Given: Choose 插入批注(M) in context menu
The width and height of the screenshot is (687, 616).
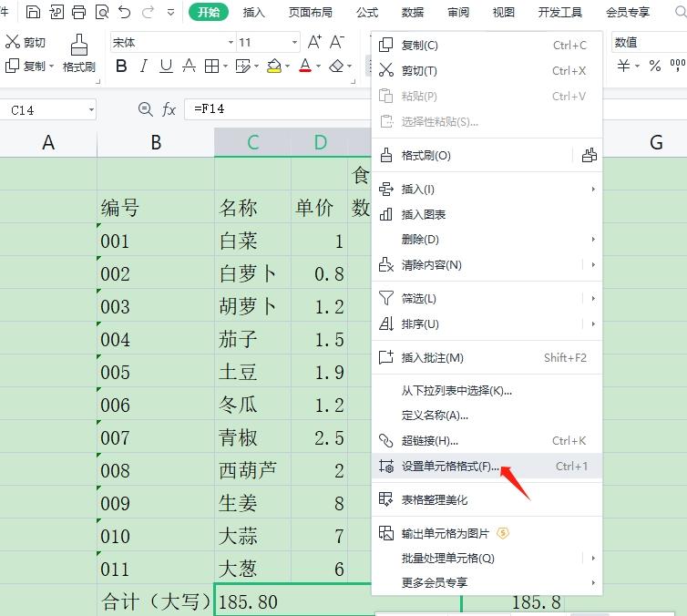Looking at the screenshot, I should tap(487, 357).
